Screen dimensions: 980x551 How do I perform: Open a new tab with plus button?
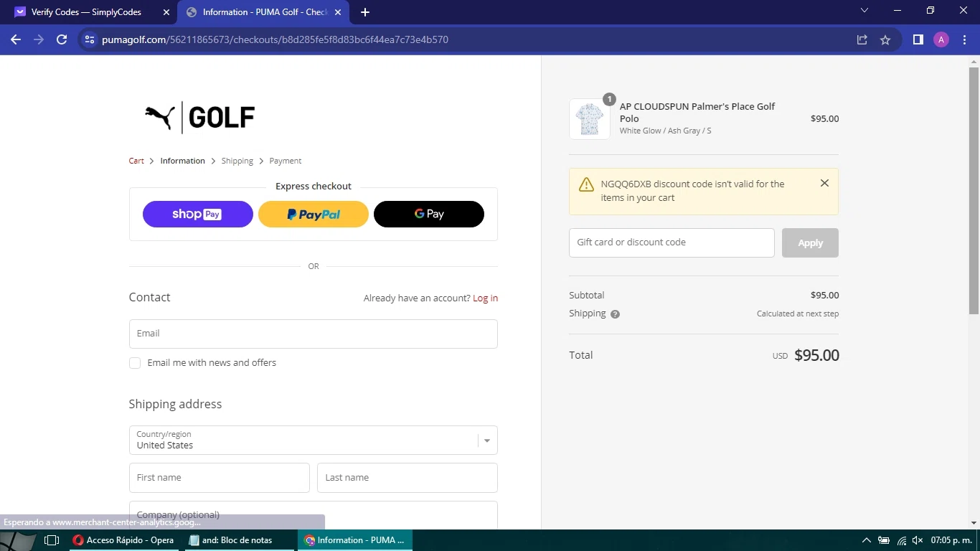365,12
